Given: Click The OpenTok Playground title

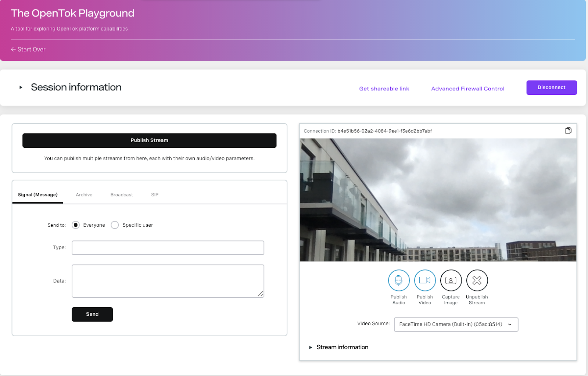Looking at the screenshot, I should click(73, 13).
